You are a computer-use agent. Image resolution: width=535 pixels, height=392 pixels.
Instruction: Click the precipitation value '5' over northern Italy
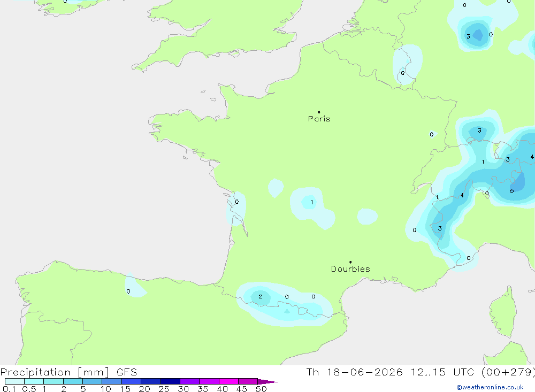512,191
